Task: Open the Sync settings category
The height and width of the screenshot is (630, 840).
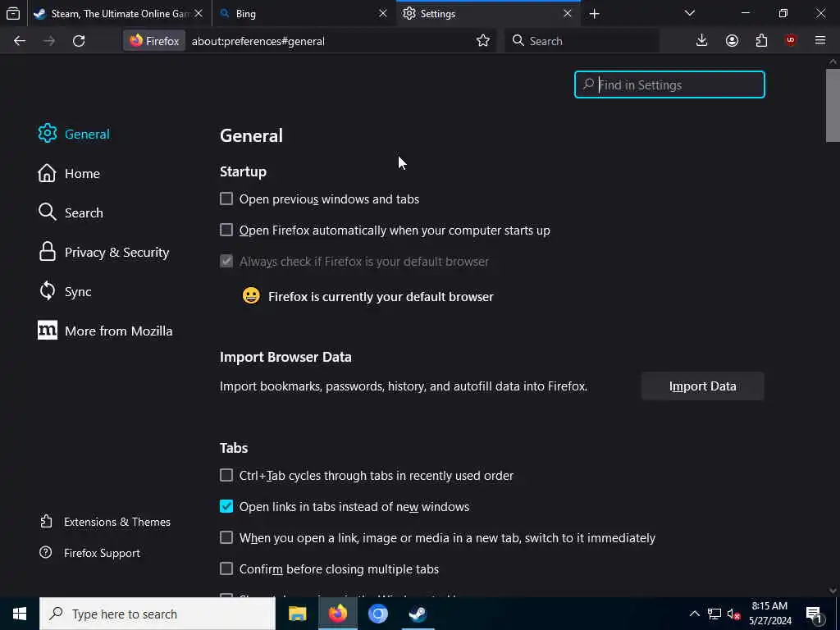Action: point(65,291)
